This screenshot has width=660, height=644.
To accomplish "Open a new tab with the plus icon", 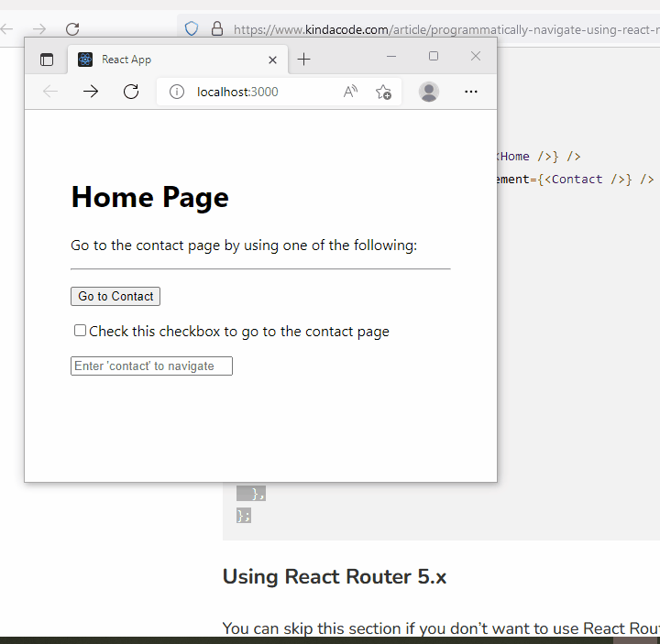I will pos(304,60).
